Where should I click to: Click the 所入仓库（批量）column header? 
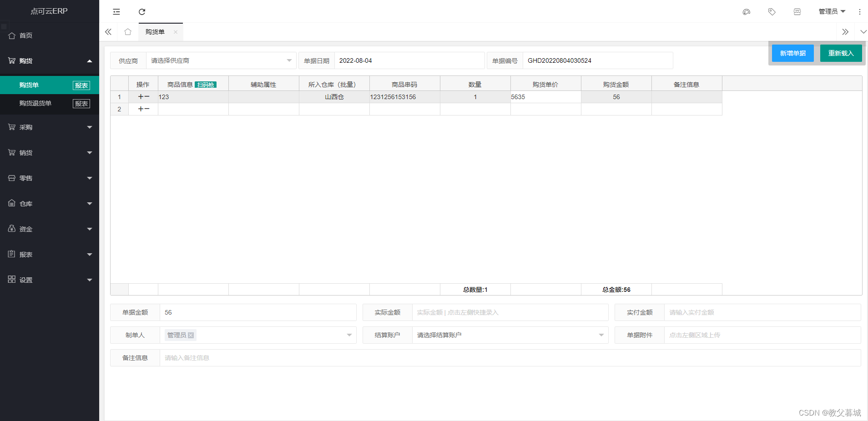pyautogui.click(x=334, y=85)
